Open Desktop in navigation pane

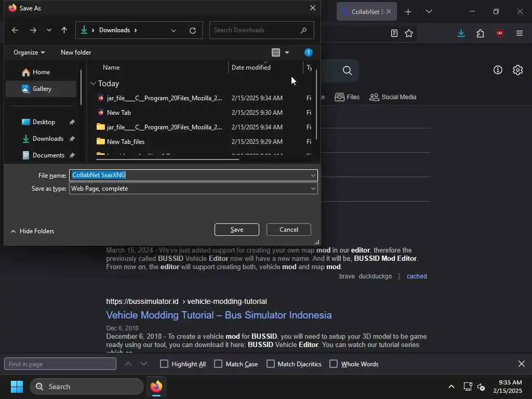(43, 122)
